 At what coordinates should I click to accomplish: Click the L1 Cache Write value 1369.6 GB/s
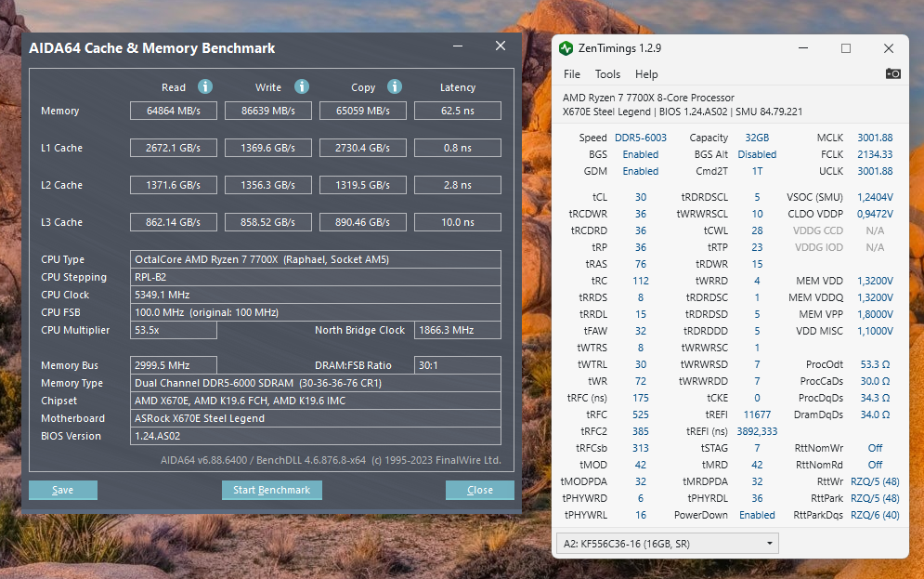point(268,148)
